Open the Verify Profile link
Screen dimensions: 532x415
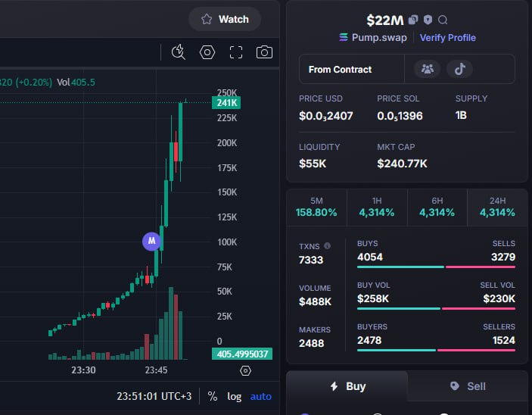click(x=447, y=37)
